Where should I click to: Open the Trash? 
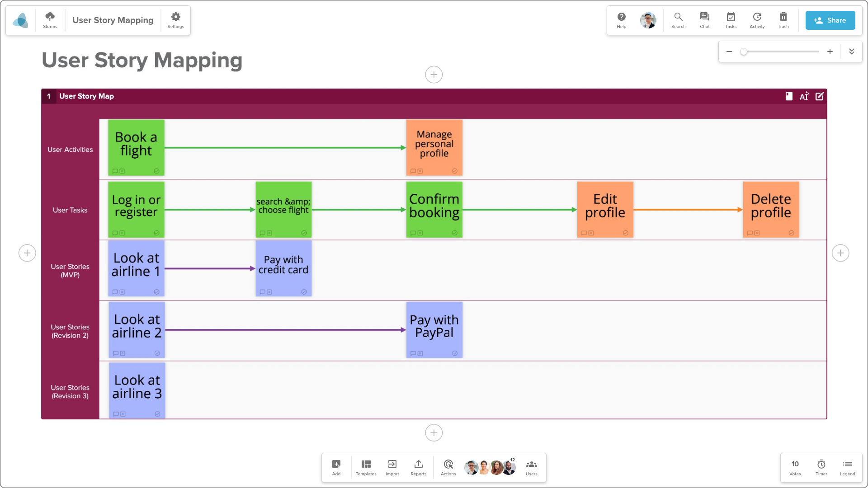point(783,20)
